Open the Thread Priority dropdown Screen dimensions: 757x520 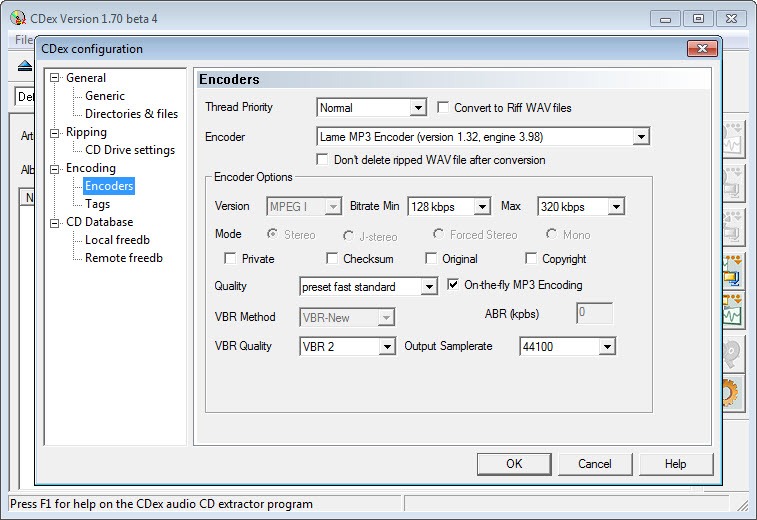(x=418, y=108)
